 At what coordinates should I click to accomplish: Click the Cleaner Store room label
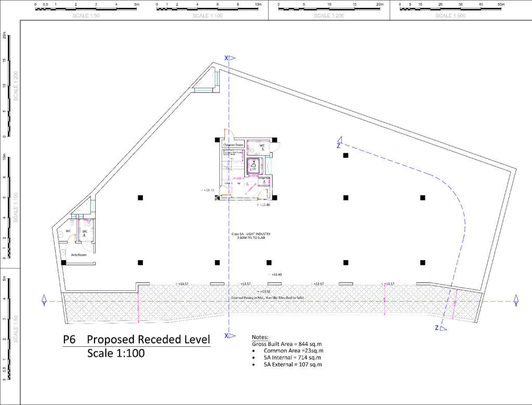tap(233, 145)
